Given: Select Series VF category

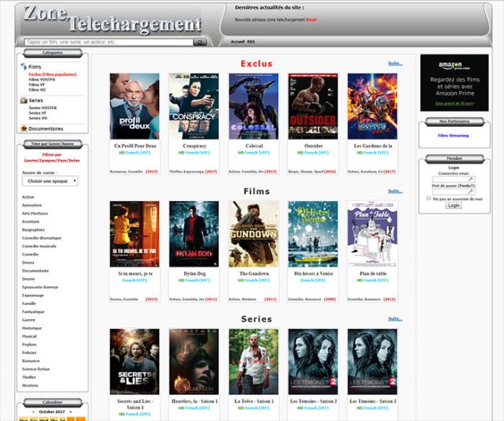Looking at the screenshot, I should click(38, 113).
